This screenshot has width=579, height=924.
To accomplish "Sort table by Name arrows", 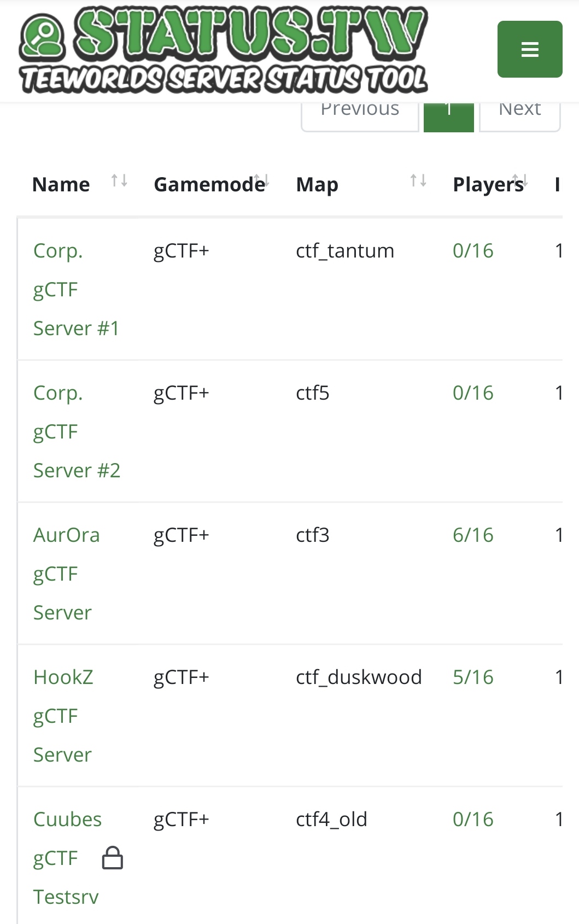I will [119, 180].
